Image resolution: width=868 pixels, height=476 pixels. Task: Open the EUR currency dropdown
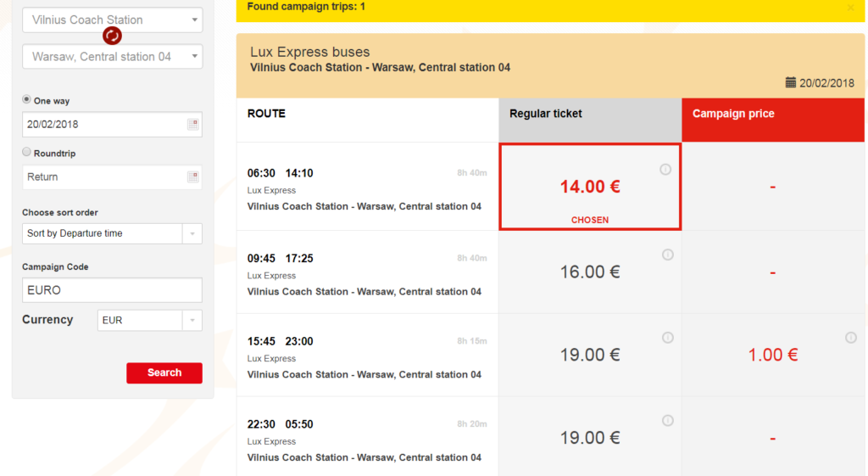pos(192,321)
